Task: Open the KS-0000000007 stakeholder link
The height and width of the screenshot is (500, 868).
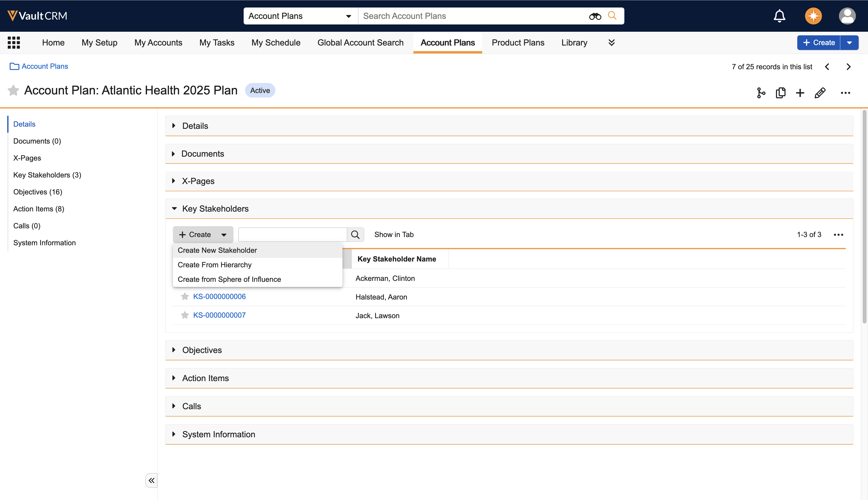Action: 219,315
